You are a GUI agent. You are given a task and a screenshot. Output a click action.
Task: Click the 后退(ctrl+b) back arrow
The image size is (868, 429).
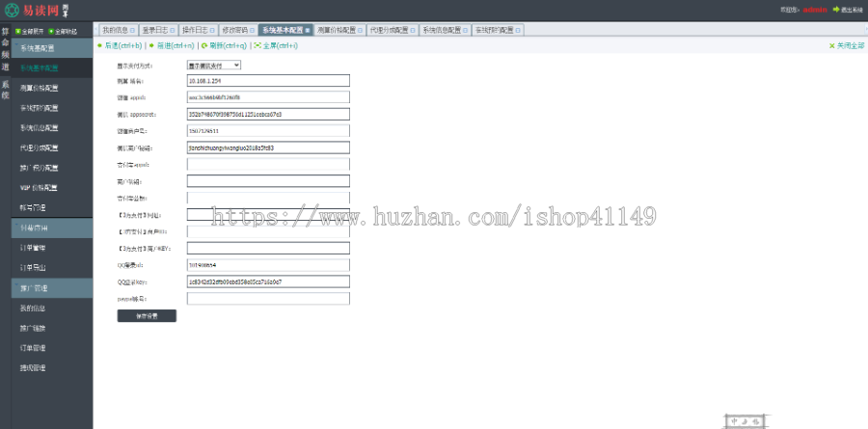(99, 46)
